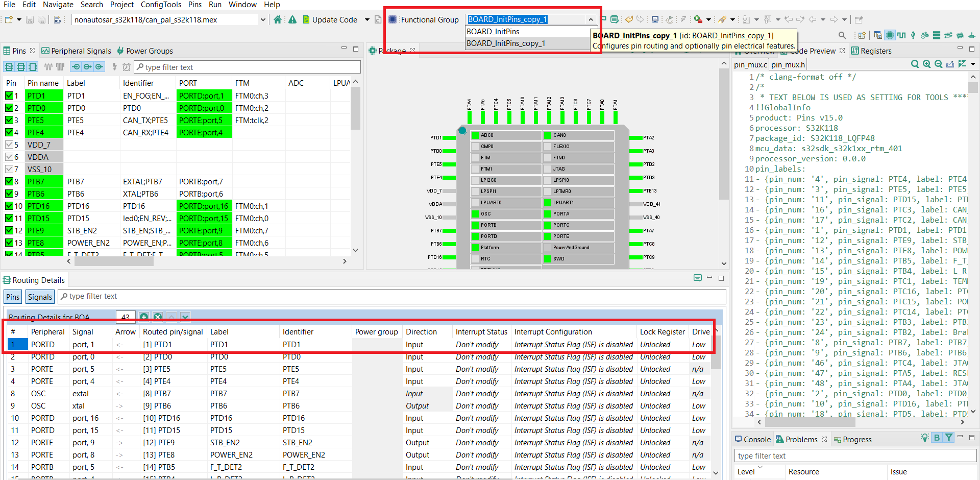Toggle the Signals filter in Routing Details

tap(40, 297)
